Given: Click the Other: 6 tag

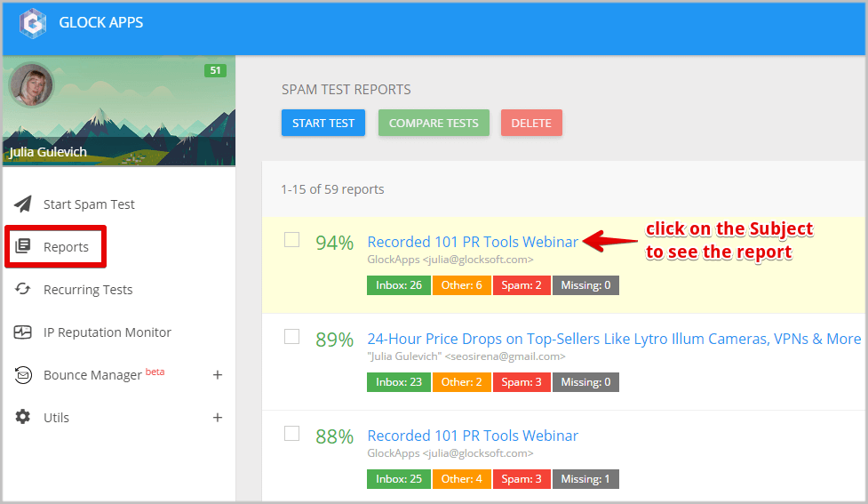Looking at the screenshot, I should 462,285.
